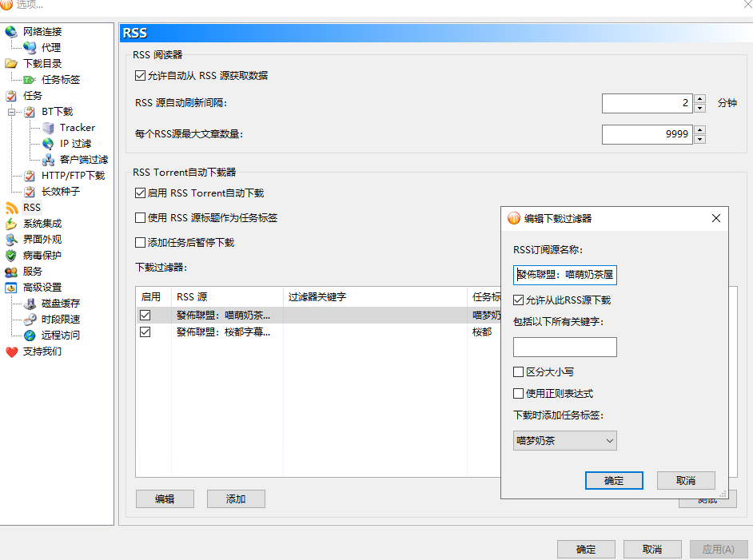The image size is (753, 560).
Task: Collapse the BT下载 tree node
Action: click(12, 112)
